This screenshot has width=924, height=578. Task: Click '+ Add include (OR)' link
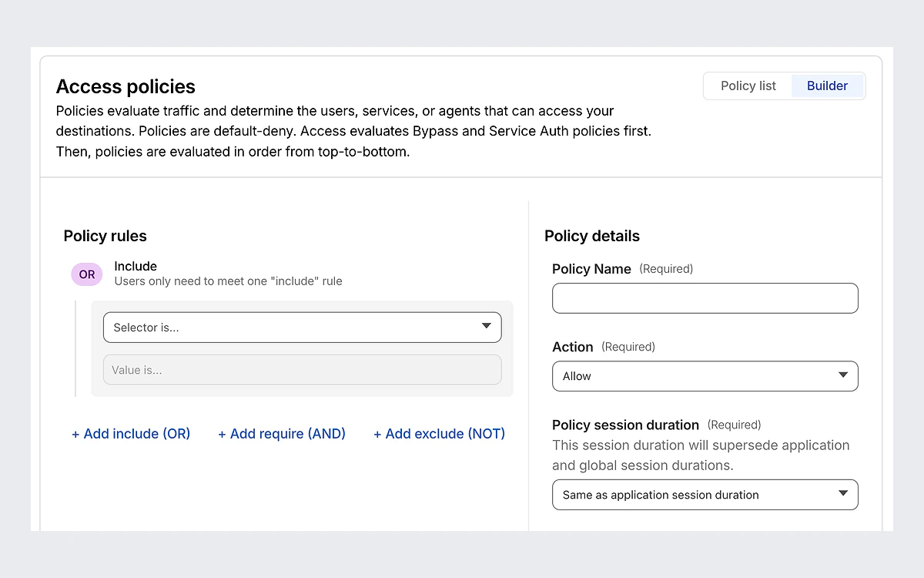pos(131,434)
